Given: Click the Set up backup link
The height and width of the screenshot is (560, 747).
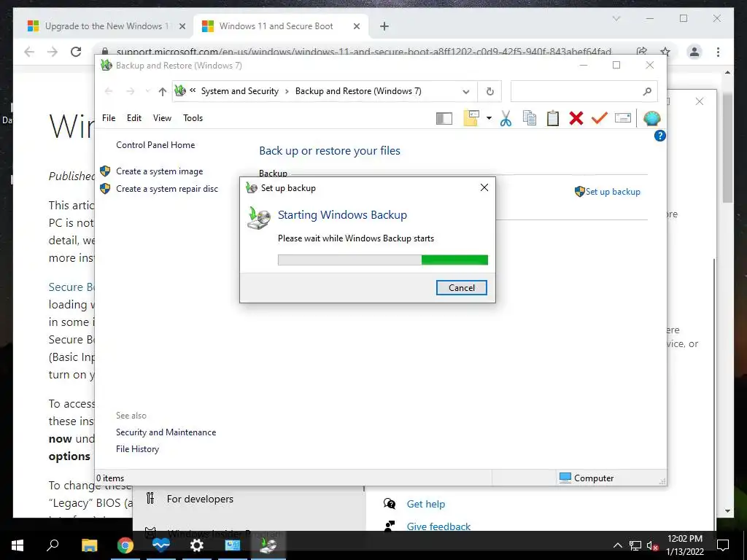Looking at the screenshot, I should coord(613,192).
